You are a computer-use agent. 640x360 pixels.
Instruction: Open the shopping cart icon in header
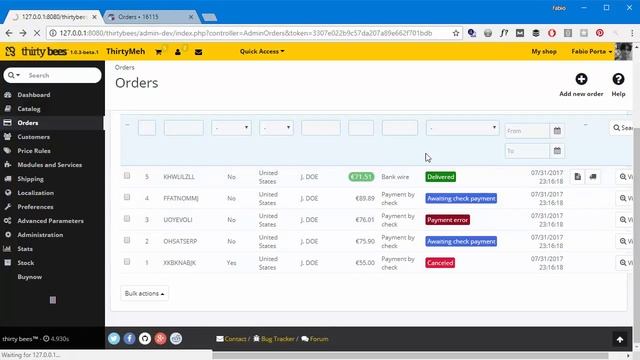[158, 52]
